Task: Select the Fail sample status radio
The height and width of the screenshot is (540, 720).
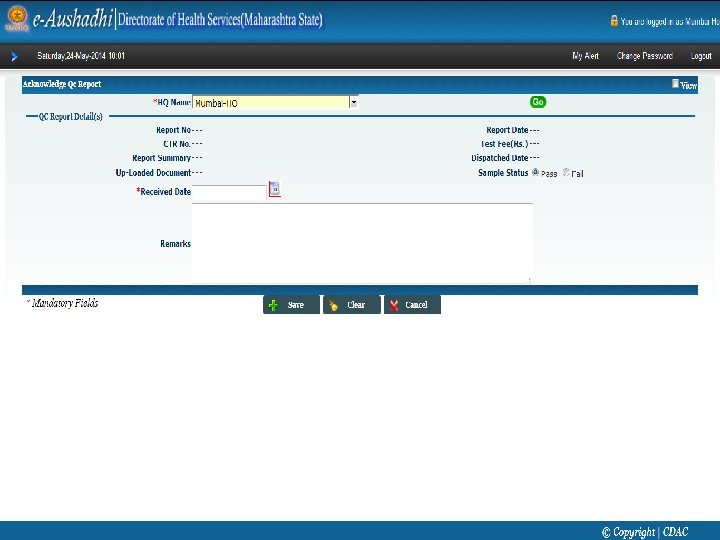Action: click(x=566, y=172)
